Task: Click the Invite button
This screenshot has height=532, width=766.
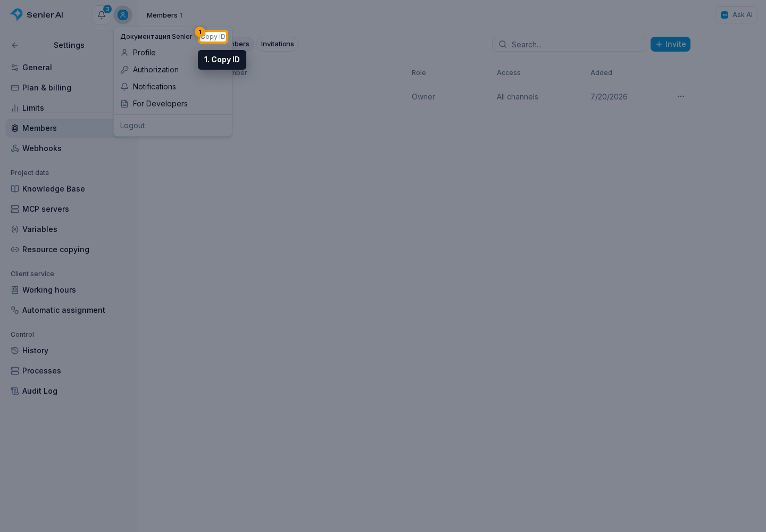Action: click(670, 44)
